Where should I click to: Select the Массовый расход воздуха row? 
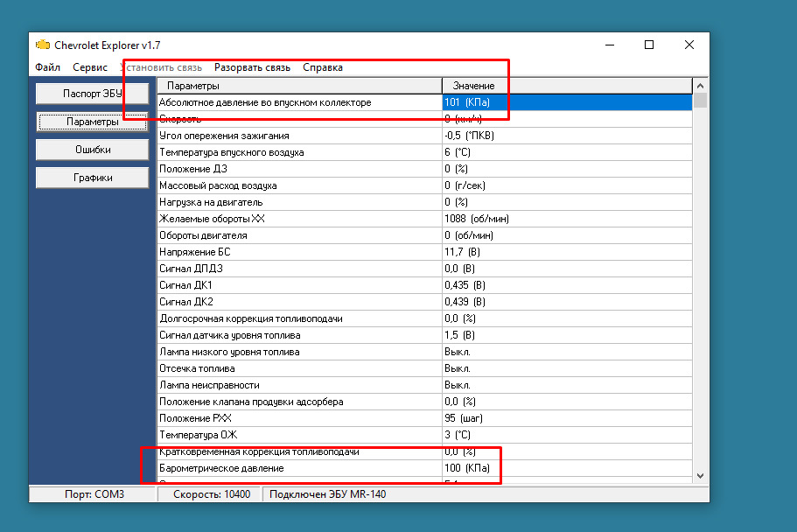click(x=424, y=185)
